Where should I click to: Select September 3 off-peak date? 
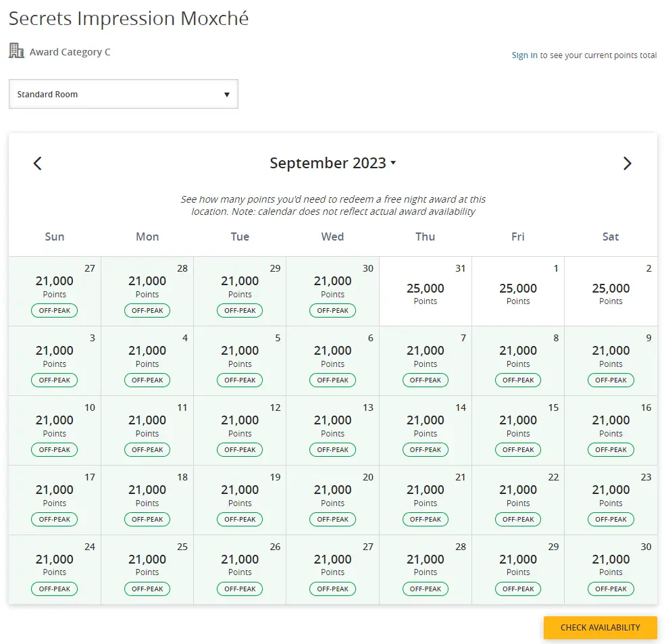point(55,360)
